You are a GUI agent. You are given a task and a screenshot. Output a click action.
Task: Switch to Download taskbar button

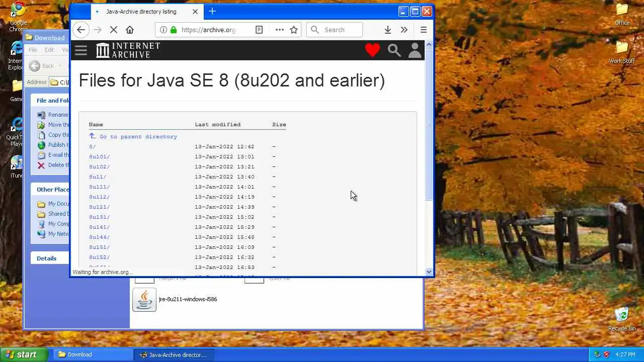[x=92, y=354]
